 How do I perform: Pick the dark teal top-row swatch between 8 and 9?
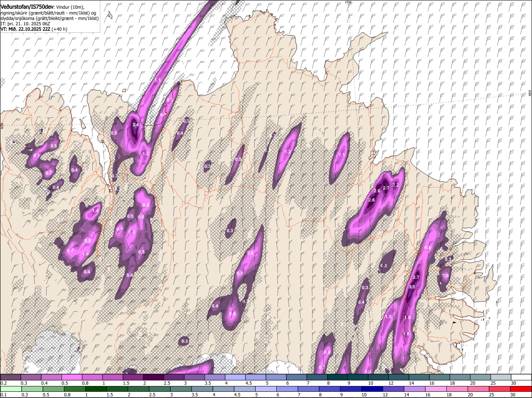pyautogui.click(x=337, y=377)
